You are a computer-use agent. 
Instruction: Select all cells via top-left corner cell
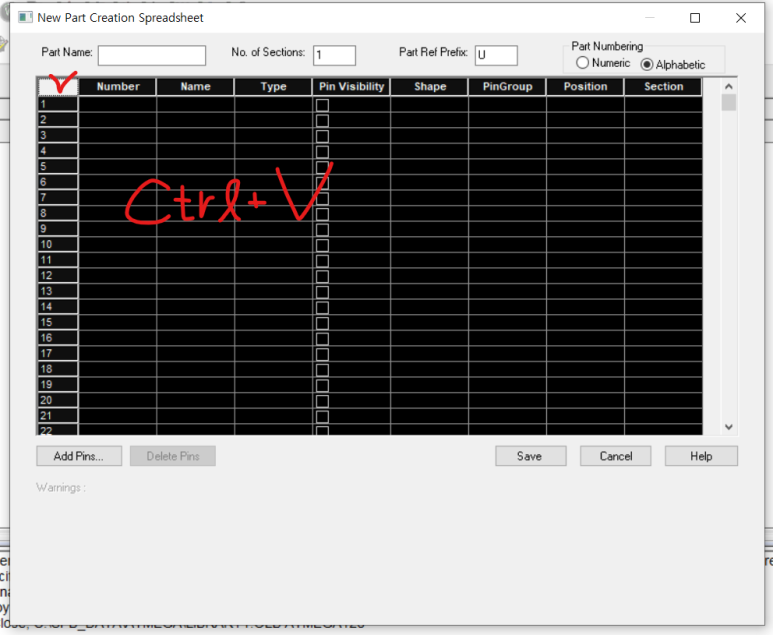pyautogui.click(x=58, y=87)
